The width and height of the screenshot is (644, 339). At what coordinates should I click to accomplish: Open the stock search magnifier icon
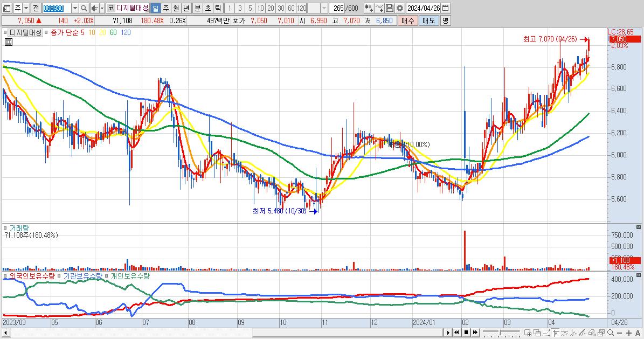coord(84,8)
